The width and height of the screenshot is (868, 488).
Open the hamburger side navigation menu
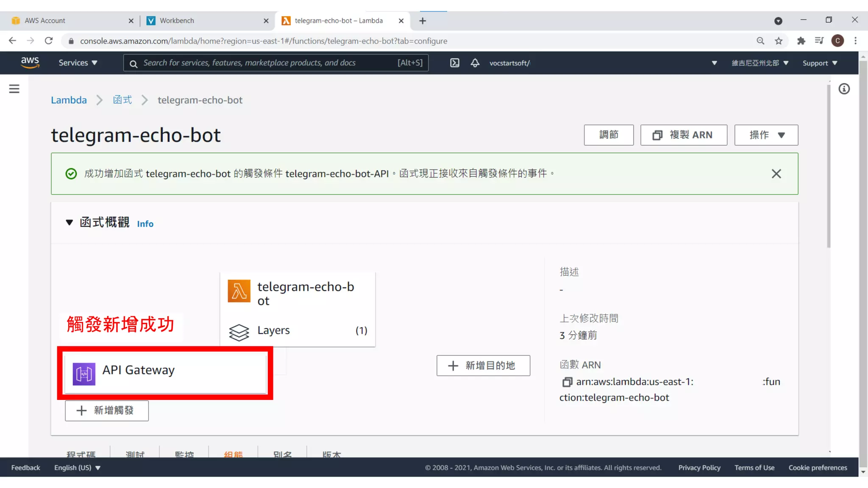pyautogui.click(x=14, y=89)
